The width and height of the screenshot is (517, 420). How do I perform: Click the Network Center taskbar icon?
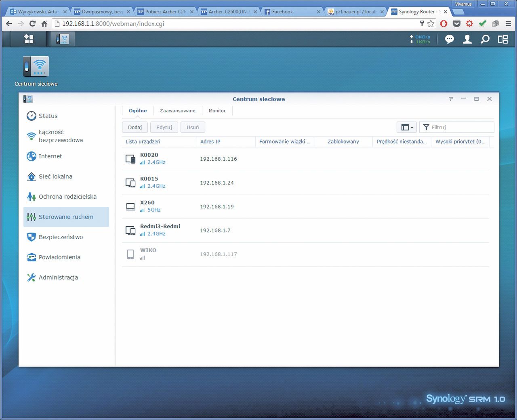(63, 39)
